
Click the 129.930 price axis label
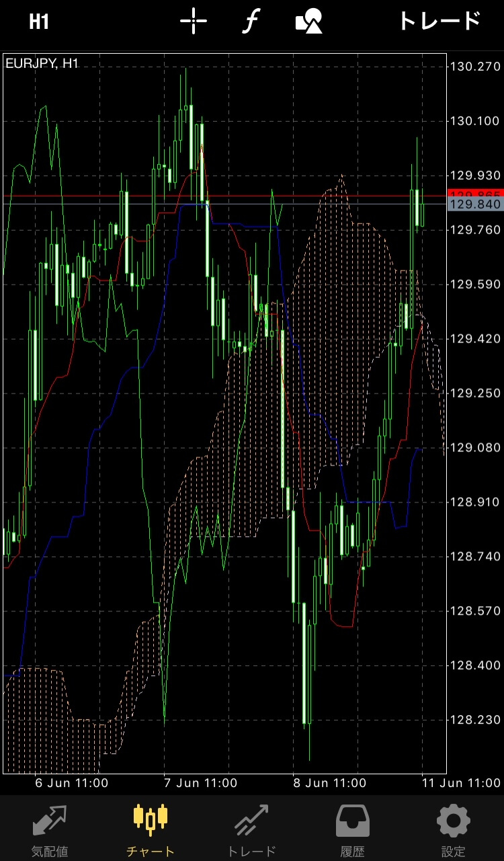pyautogui.click(x=475, y=176)
